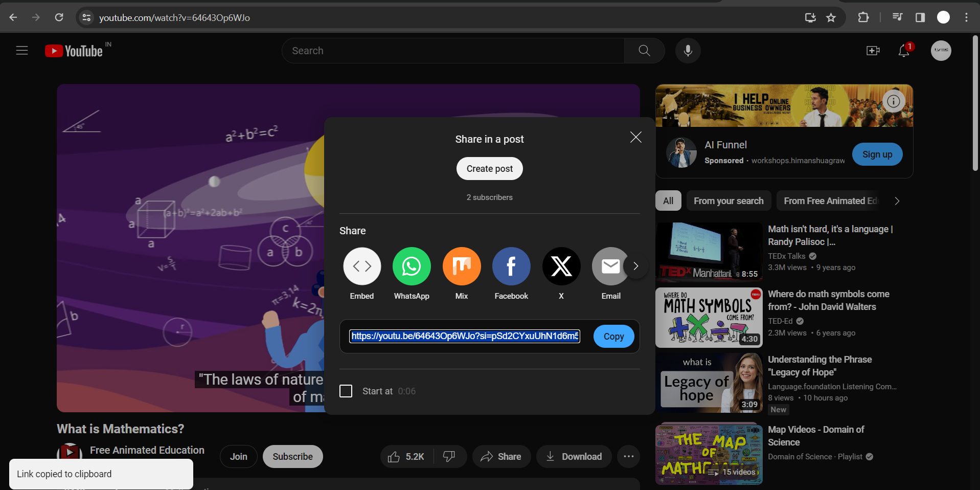980x490 pixels.
Task: Reload the YouTube page
Action: click(59, 17)
